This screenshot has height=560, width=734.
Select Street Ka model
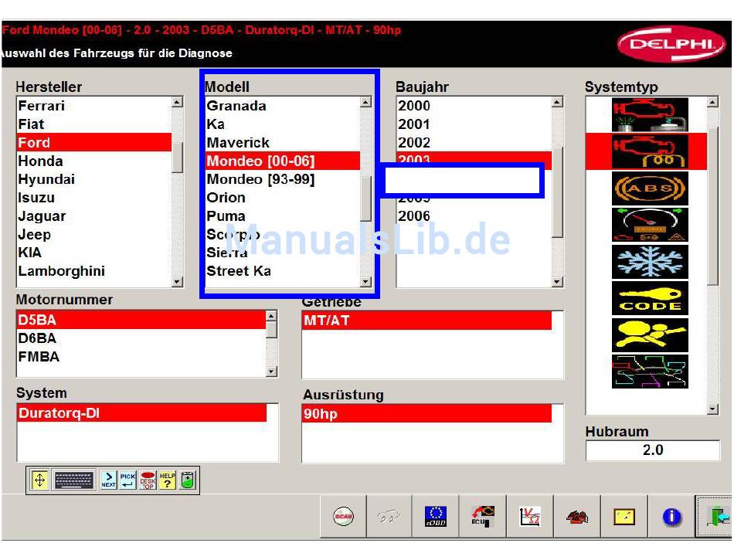pos(283,271)
